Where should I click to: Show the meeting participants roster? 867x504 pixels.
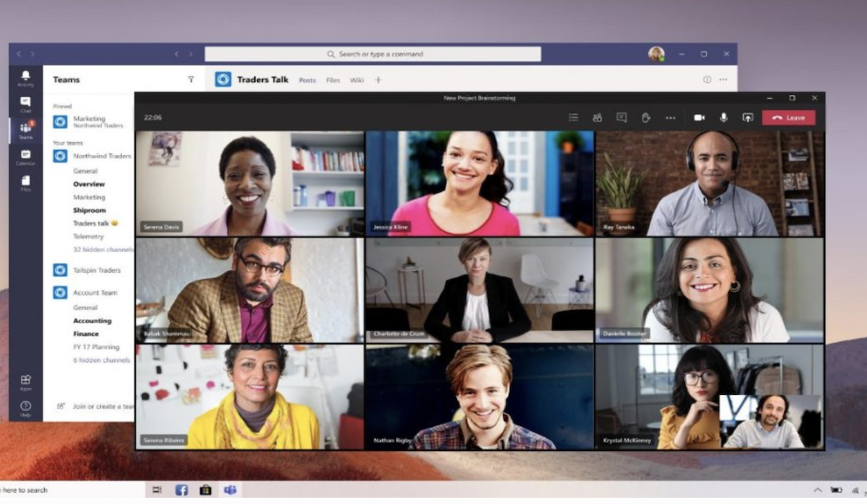(597, 117)
